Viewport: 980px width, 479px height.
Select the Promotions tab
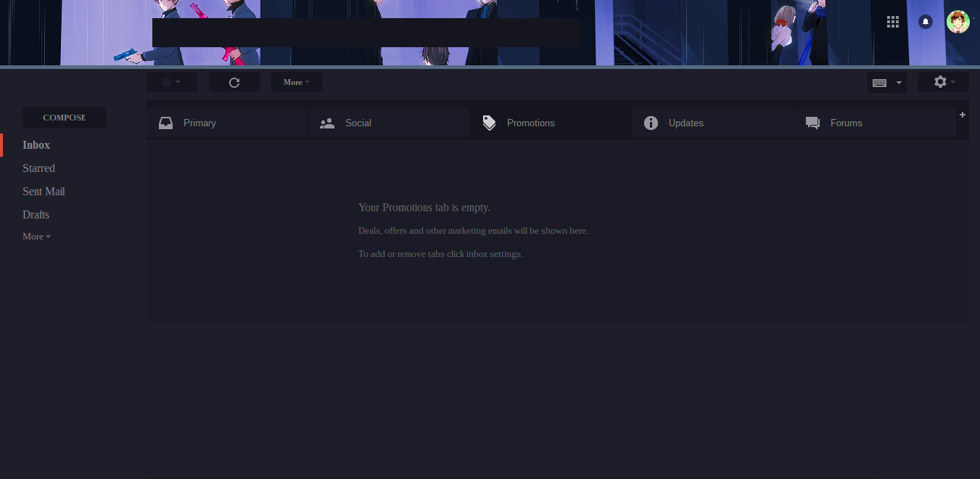(551, 123)
